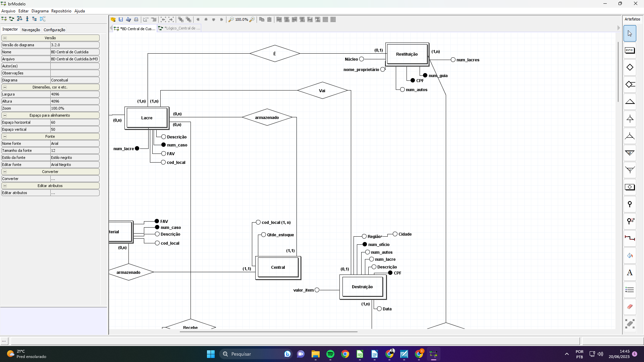
Task: Select the *BD Central de Cus... diagram tab
Action: [135, 28]
